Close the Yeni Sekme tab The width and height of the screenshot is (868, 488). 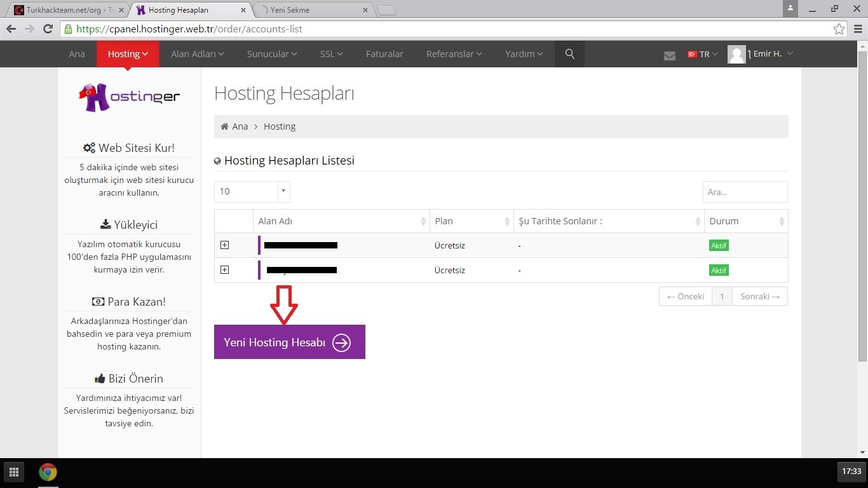[x=365, y=10]
